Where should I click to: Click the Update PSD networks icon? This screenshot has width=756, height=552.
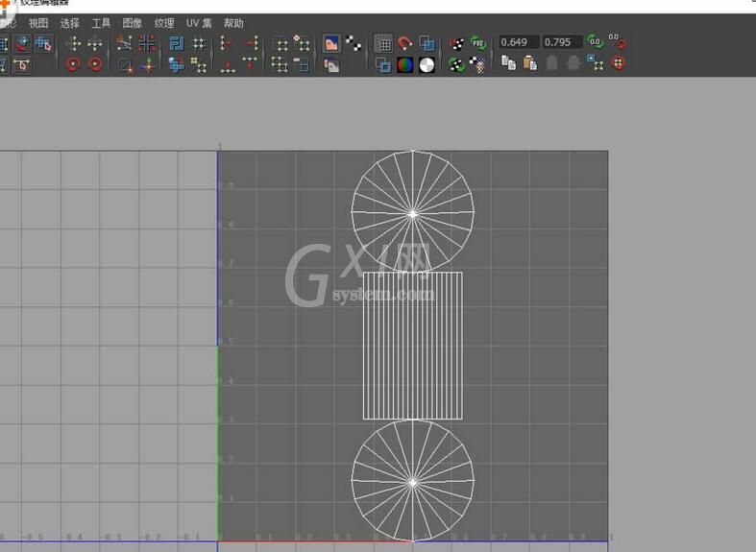click(477, 44)
